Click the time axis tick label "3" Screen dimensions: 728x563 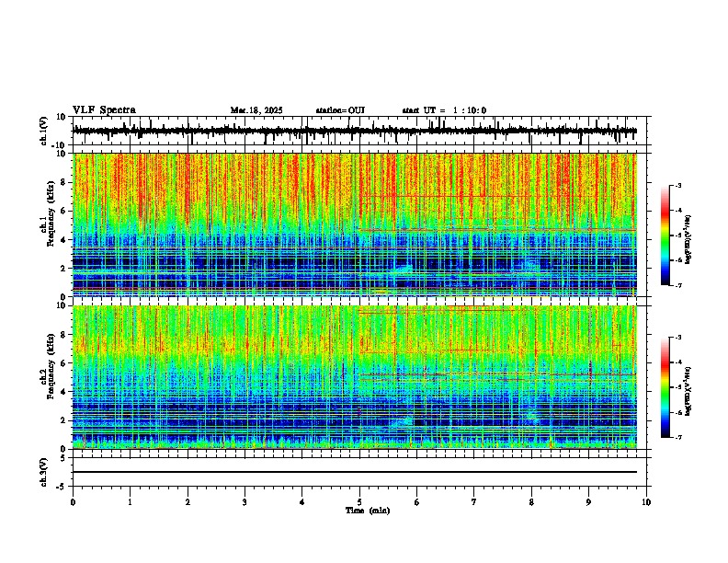coord(245,502)
